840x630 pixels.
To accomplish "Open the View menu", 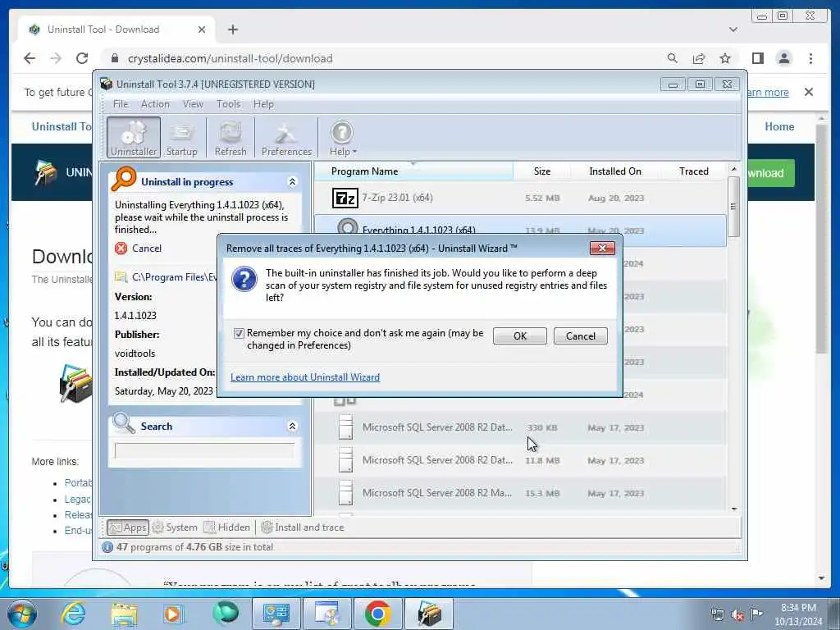I will tap(193, 104).
